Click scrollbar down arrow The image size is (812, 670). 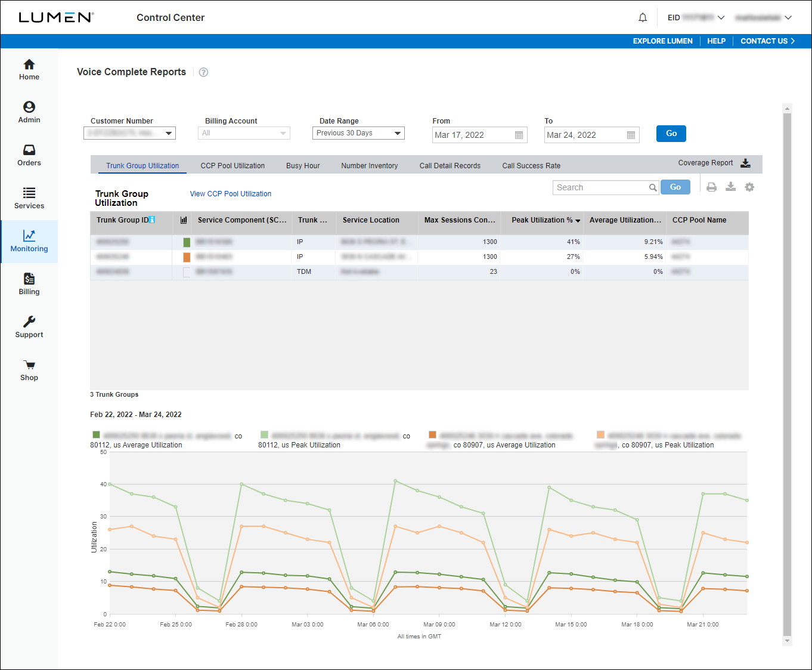[787, 641]
